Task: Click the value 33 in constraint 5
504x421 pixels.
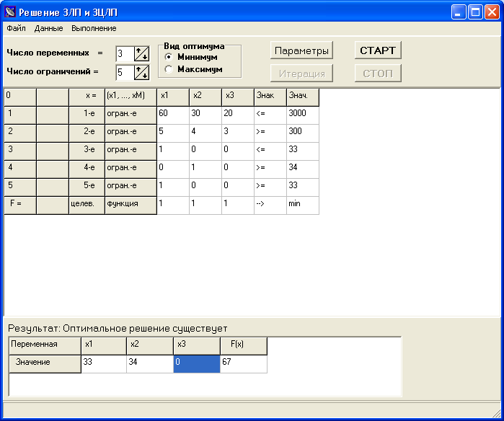Action: tap(303, 187)
